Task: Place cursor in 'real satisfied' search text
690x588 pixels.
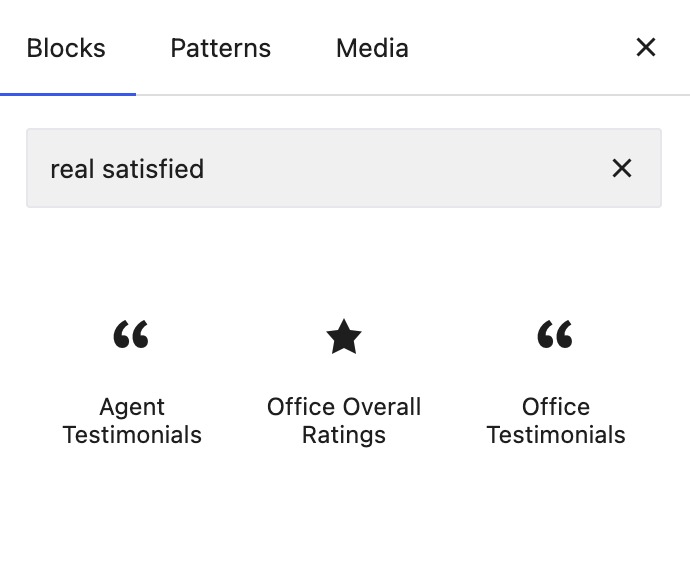Action: (127, 169)
